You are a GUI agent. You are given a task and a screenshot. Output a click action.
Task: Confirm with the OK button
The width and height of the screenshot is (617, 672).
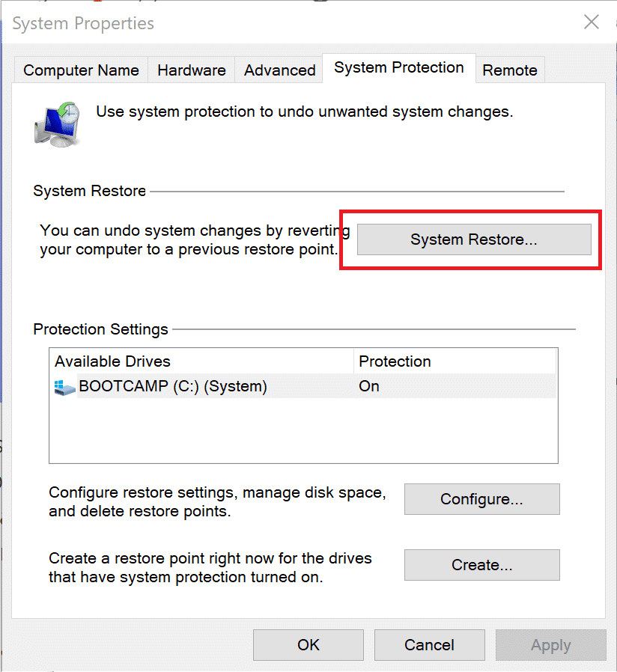[308, 644]
